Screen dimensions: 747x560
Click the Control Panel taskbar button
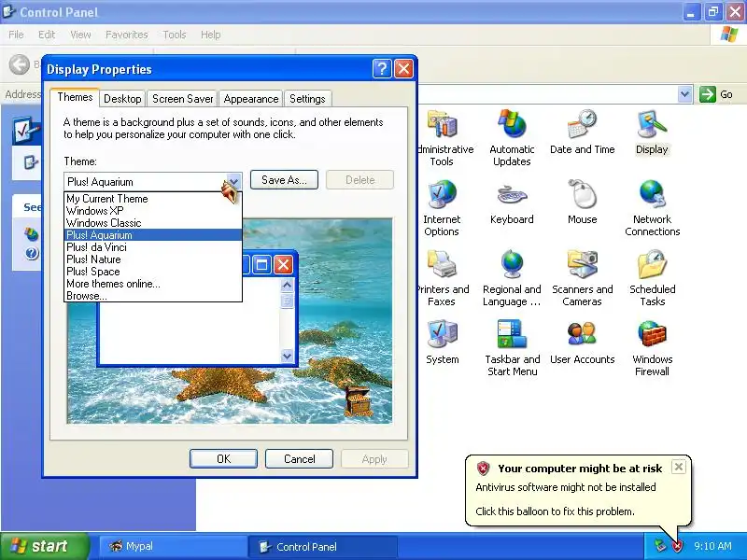click(x=322, y=546)
